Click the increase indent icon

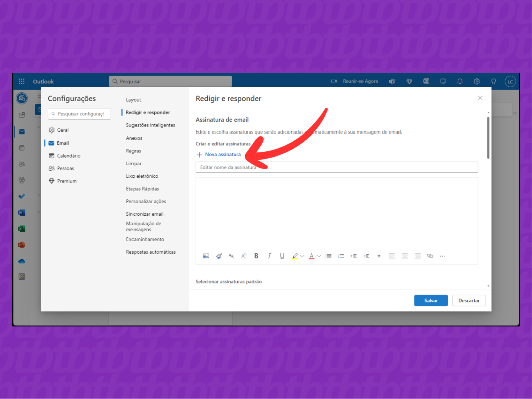(366, 256)
